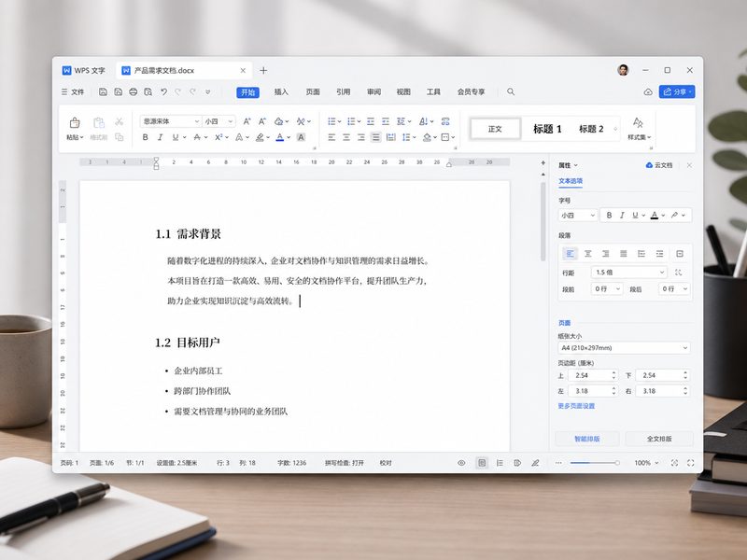Undo the last action with the undo arrow
747x560 pixels.
coord(163,91)
